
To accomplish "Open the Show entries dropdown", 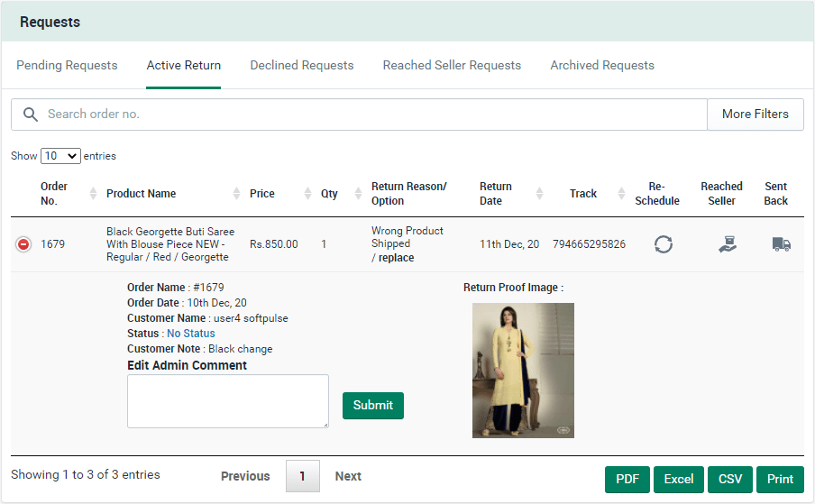I will (60, 156).
